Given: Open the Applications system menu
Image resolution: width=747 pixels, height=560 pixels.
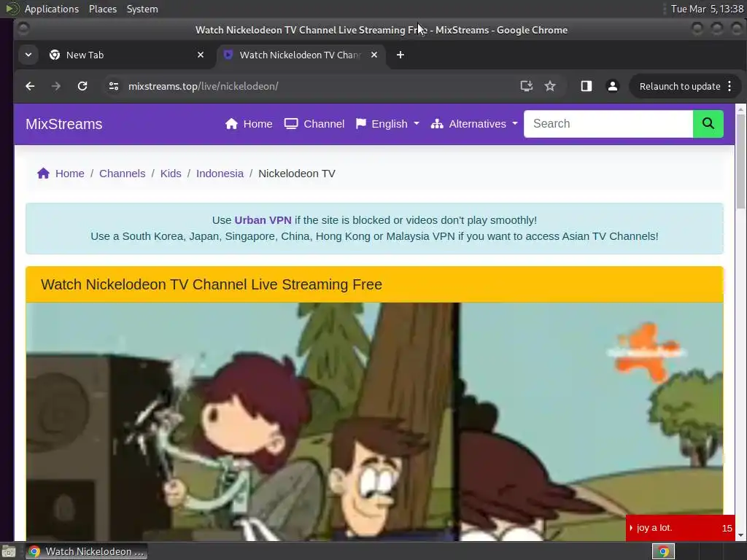Looking at the screenshot, I should [x=52, y=9].
